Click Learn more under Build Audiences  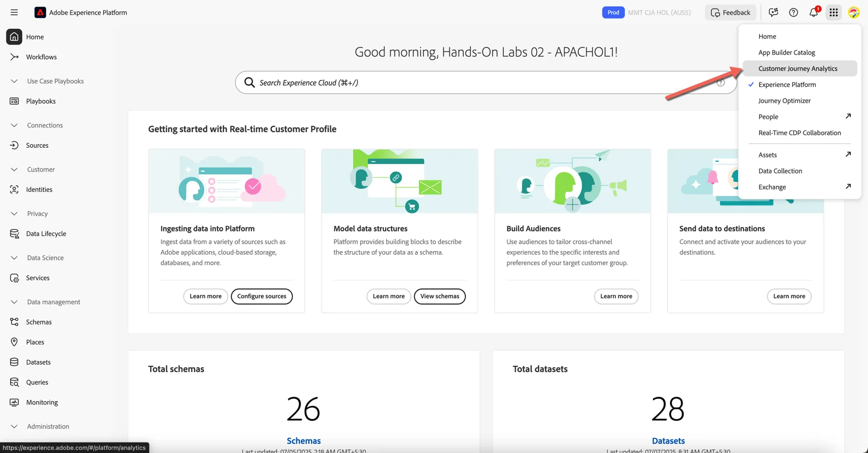pyautogui.click(x=616, y=296)
